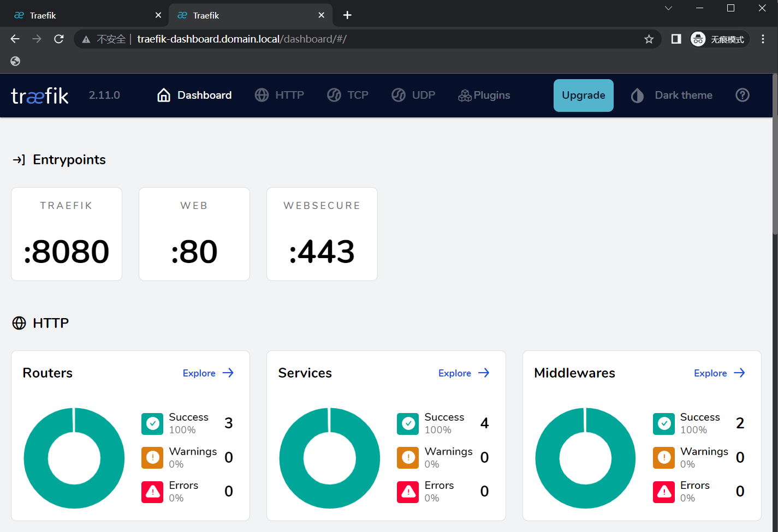
Task: Click the globe bookmark icon
Action: [x=15, y=61]
